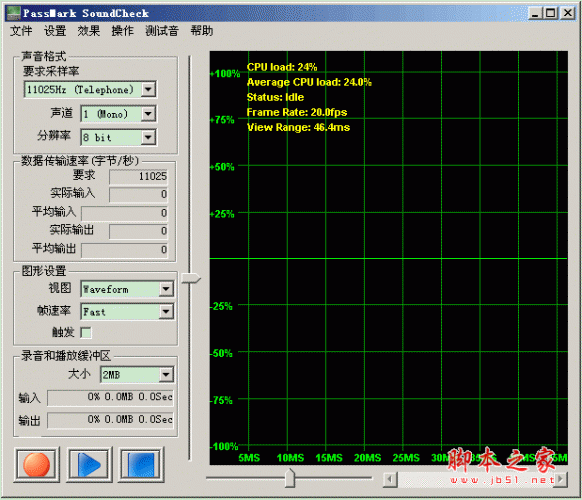Click the 输入 buffer progress bar
This screenshot has height=500, width=582.
[110, 398]
